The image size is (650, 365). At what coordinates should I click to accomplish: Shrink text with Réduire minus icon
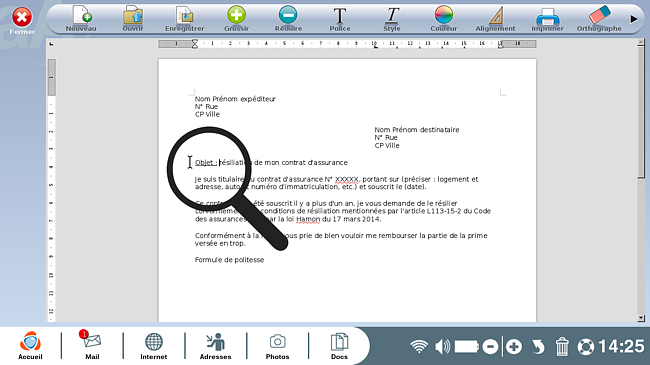tap(288, 19)
